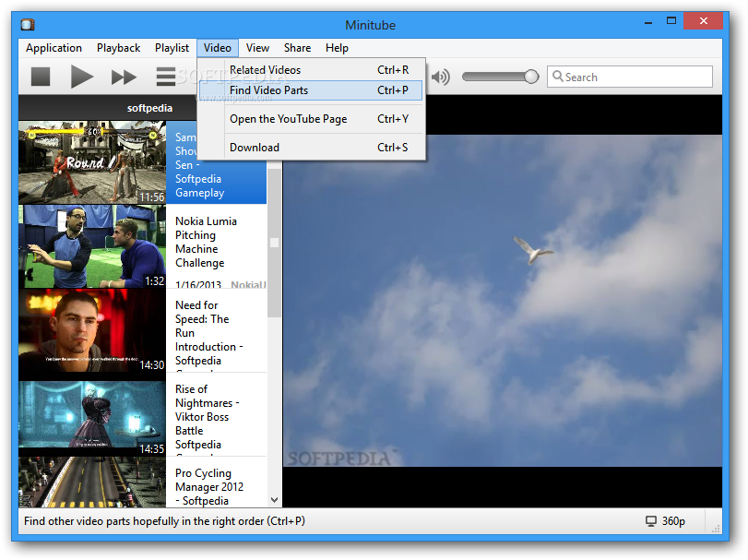Click the Need for Speed: The Run title
Image resolution: width=748 pixels, height=560 pixels.
209,333
